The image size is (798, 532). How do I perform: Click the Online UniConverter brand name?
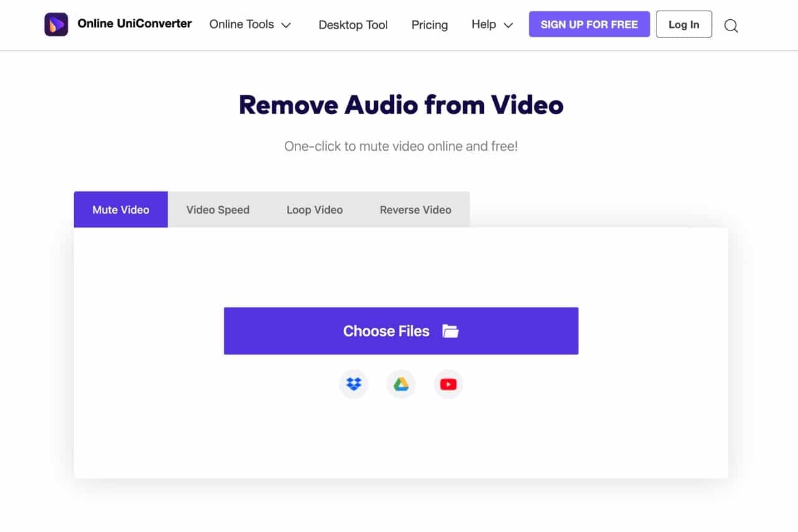(x=135, y=24)
